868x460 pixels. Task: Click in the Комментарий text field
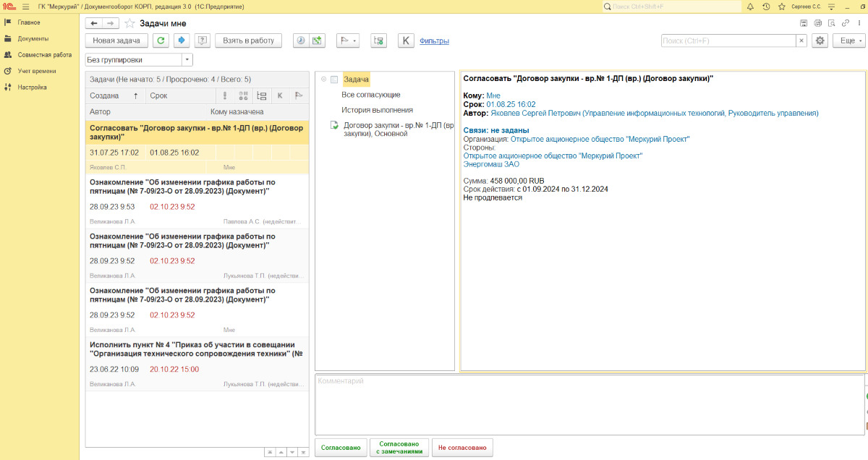point(589,404)
